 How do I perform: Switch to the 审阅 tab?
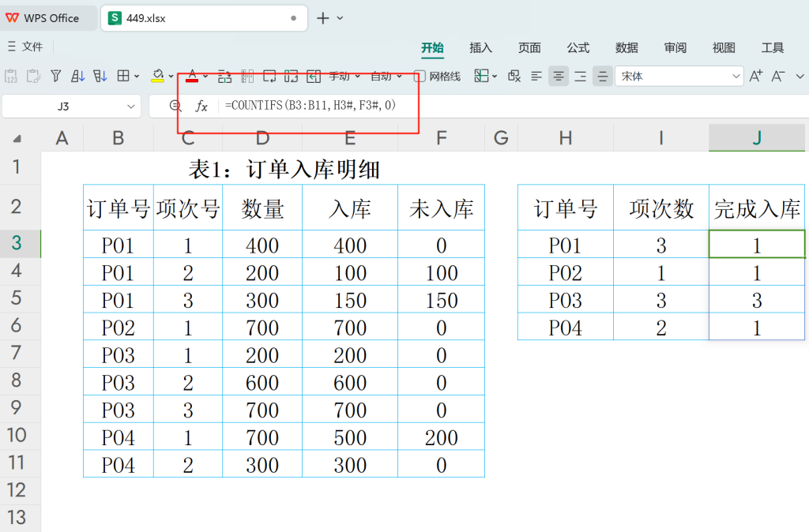[675, 48]
